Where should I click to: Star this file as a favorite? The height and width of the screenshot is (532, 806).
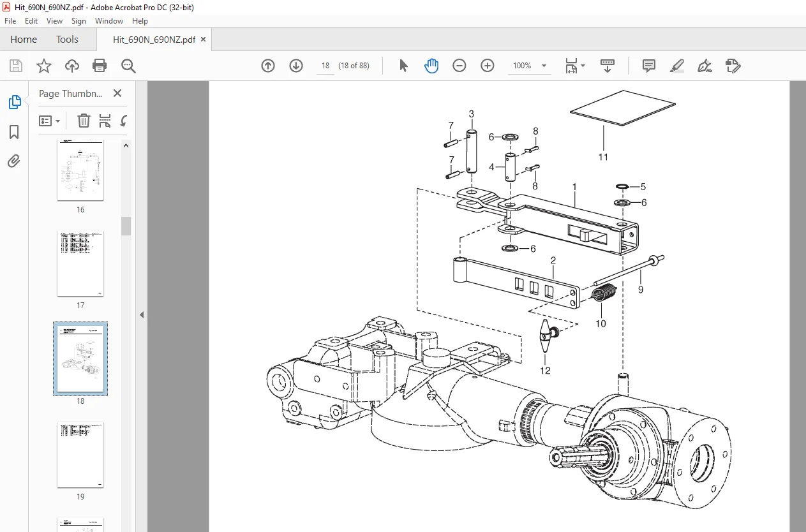pyautogui.click(x=43, y=66)
